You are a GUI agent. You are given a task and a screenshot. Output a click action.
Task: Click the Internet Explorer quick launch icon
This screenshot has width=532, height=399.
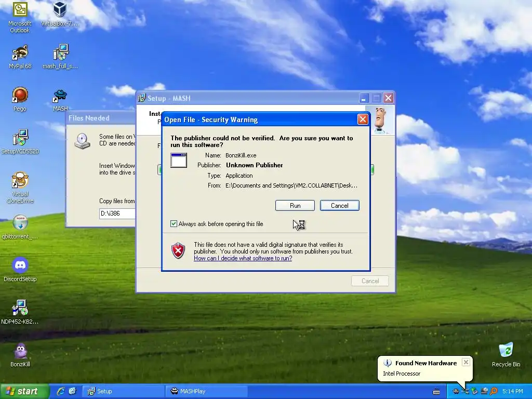point(61,391)
